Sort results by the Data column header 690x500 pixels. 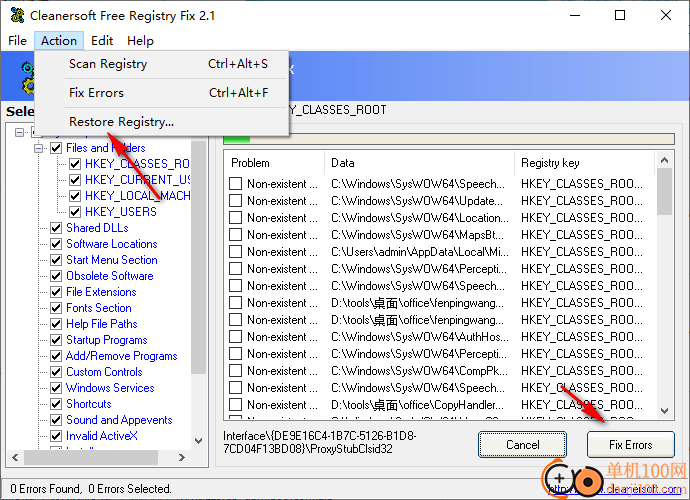[x=420, y=163]
